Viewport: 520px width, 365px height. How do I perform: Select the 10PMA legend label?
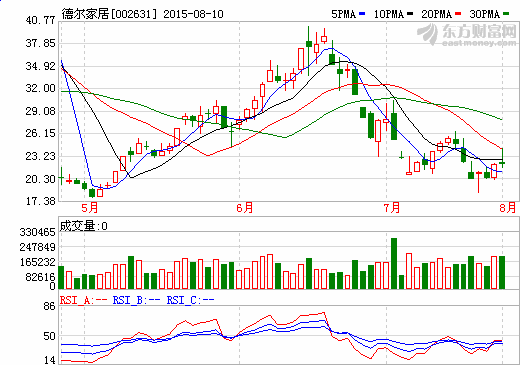389,14
